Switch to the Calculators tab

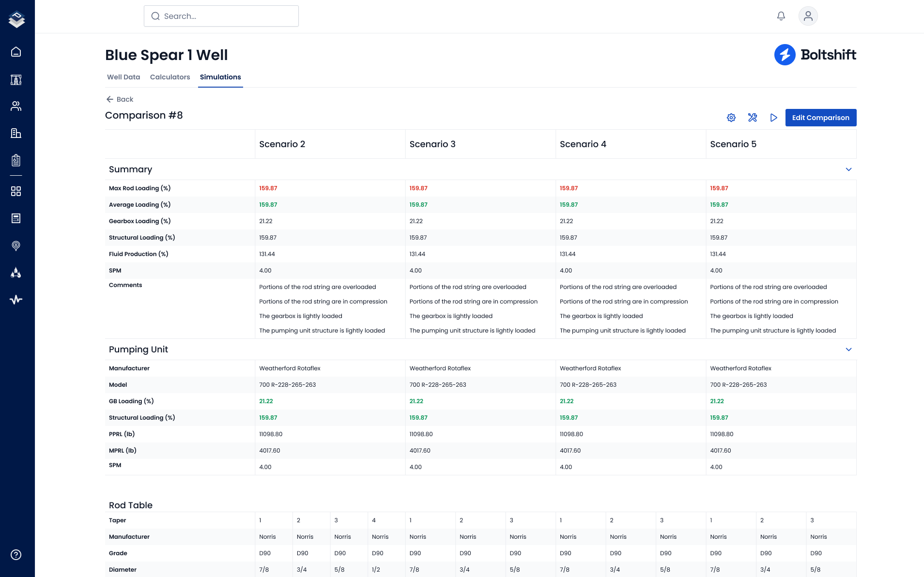(x=170, y=77)
